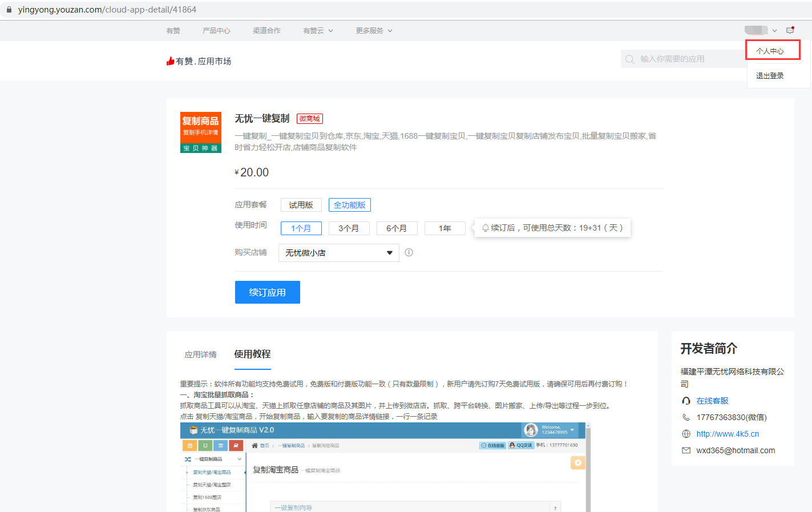Click 复制天猫/淘宝整店 in tutorial sidebar
Viewport: 812px width, 512px height.
click(212, 485)
